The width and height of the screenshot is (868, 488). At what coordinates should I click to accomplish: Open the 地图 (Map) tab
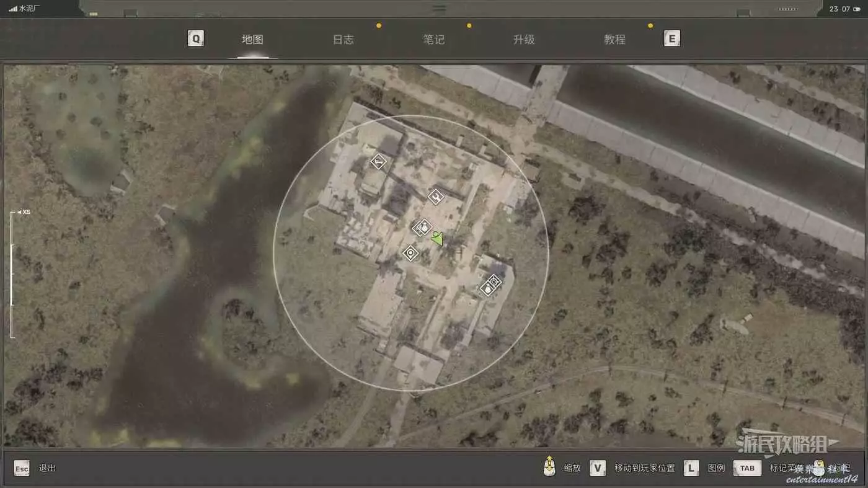coord(252,40)
